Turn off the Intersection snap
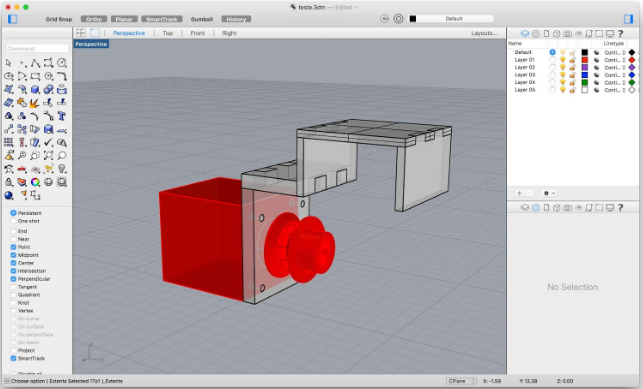The image size is (643, 389). click(13, 271)
